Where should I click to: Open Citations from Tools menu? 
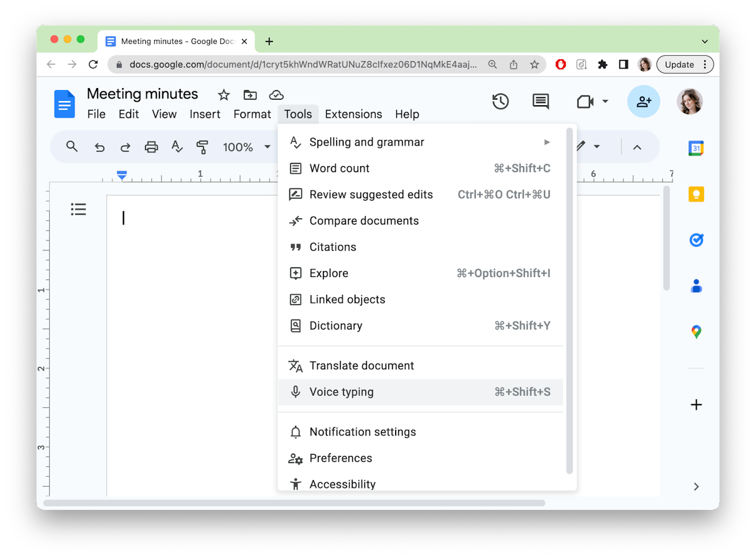[x=421, y=247]
